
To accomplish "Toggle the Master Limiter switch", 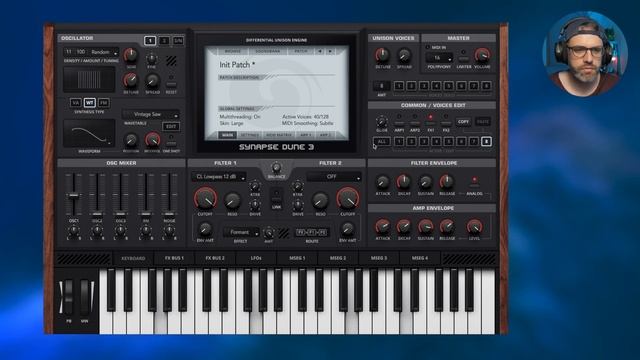I will click(464, 59).
